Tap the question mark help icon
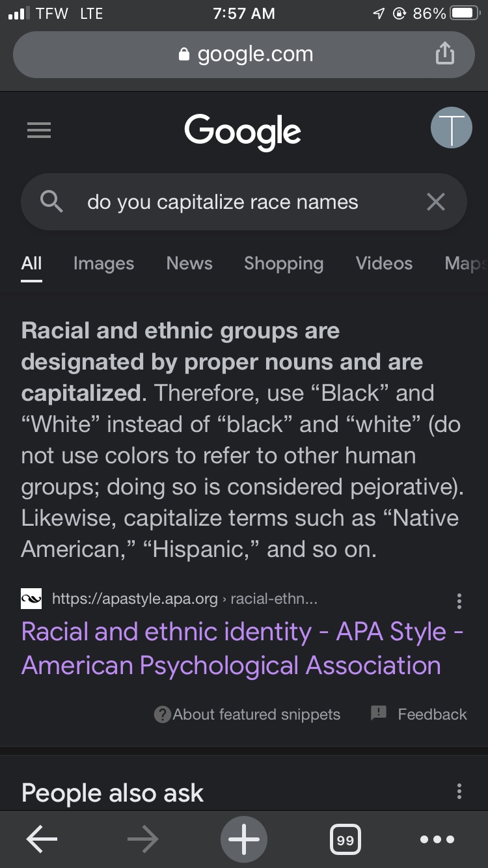Screen dimensions: 488x868 tap(162, 714)
